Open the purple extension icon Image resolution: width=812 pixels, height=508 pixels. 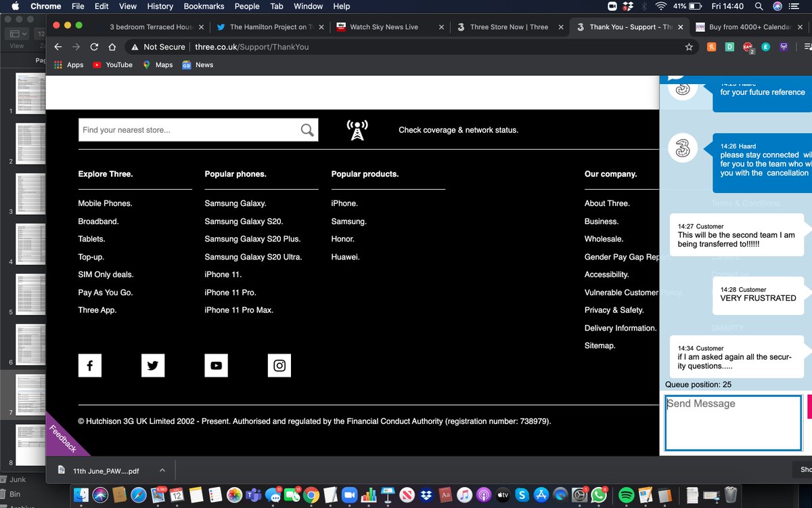(784, 47)
